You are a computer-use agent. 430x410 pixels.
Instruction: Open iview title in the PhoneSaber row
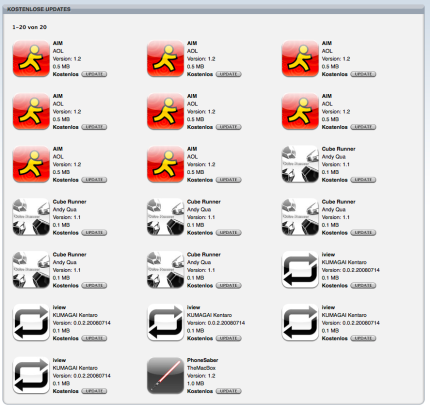tap(59, 360)
